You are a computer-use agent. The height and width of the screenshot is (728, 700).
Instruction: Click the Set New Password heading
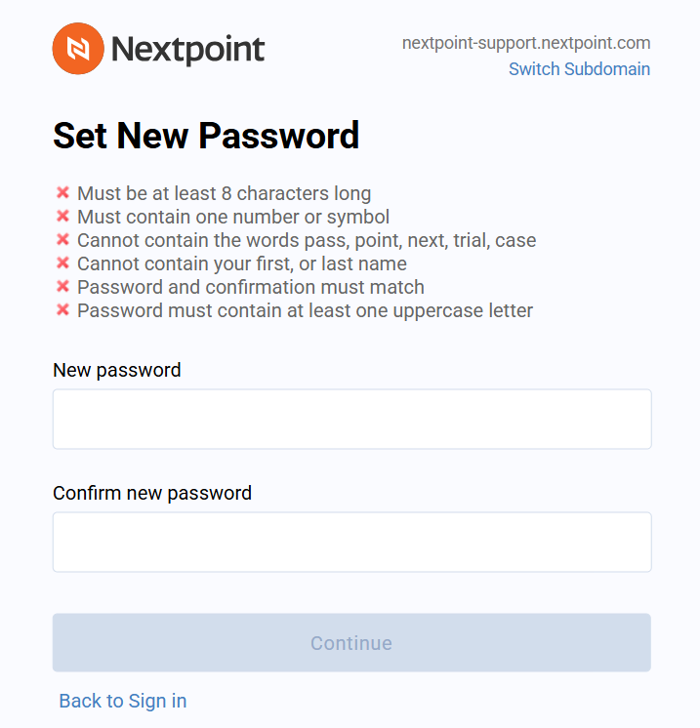[206, 136]
